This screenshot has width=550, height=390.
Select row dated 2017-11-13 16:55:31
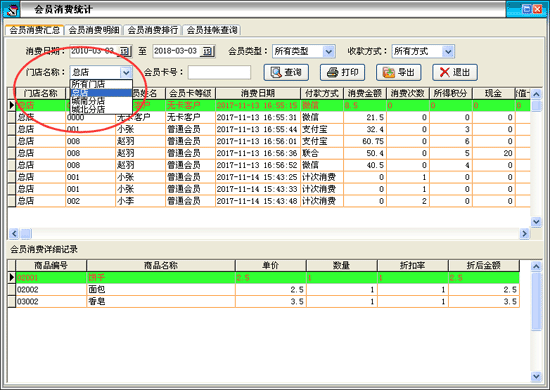[x=269, y=117]
